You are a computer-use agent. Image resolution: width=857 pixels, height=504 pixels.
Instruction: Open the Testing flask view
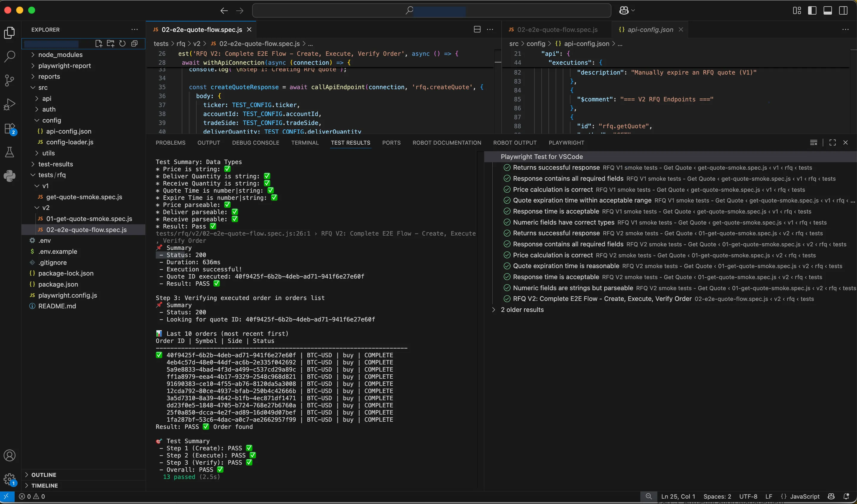click(x=10, y=152)
